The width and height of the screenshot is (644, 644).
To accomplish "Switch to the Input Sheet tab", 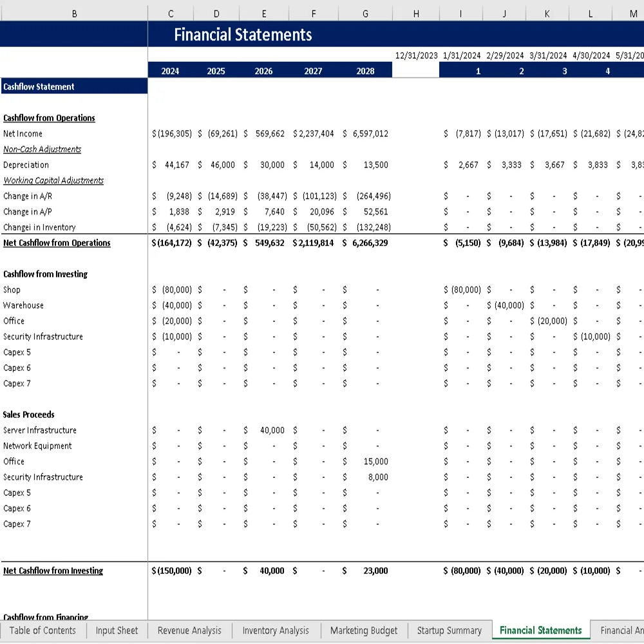I will 117,630.
